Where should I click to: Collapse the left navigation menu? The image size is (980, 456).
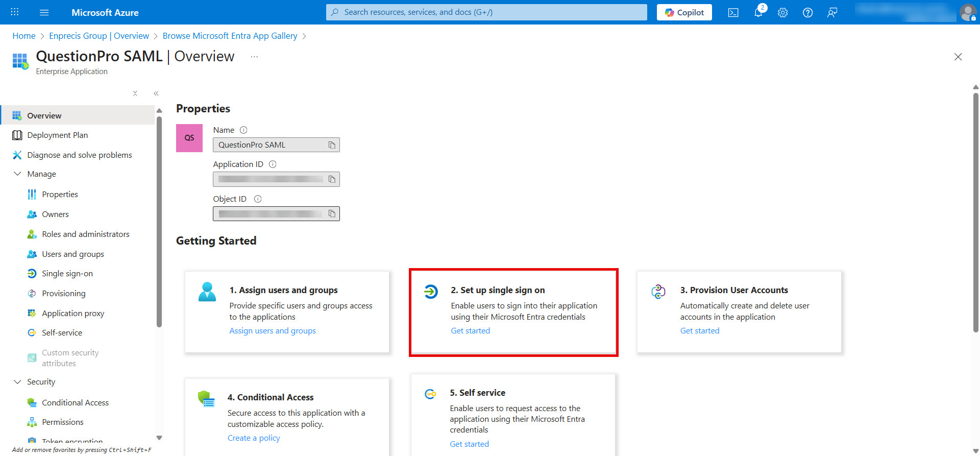tap(156, 93)
